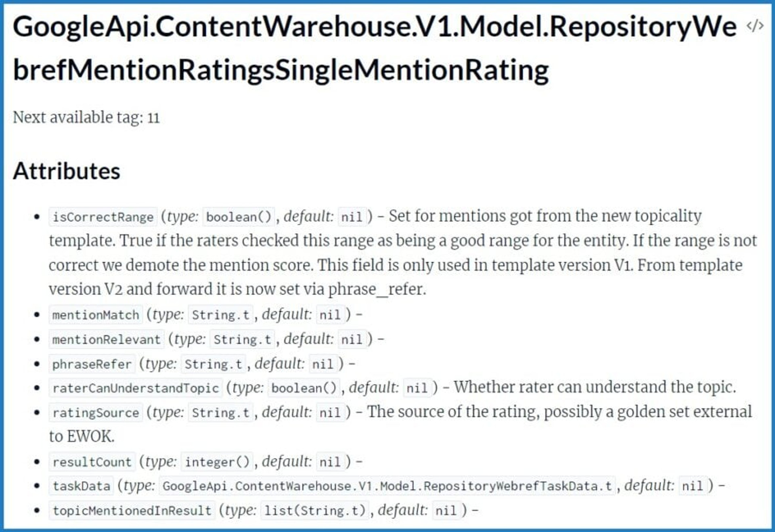Click the resultCount attribute label

92,462
